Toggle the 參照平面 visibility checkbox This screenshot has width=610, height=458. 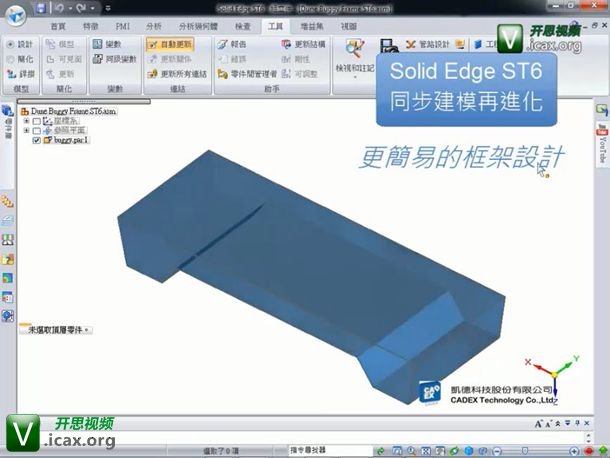37,131
